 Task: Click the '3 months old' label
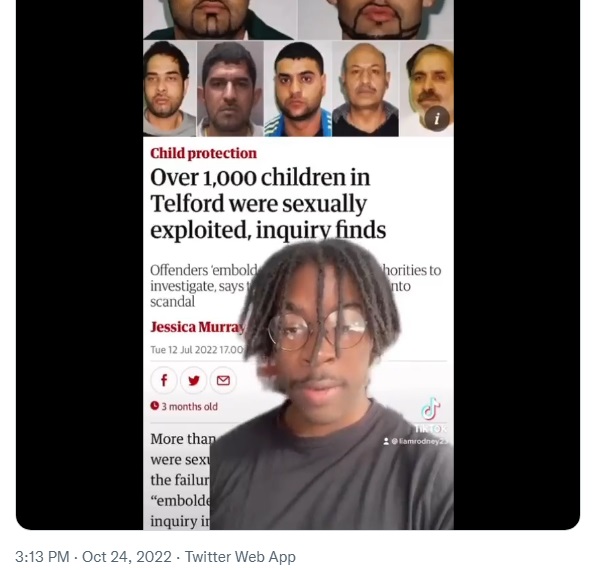point(189,406)
